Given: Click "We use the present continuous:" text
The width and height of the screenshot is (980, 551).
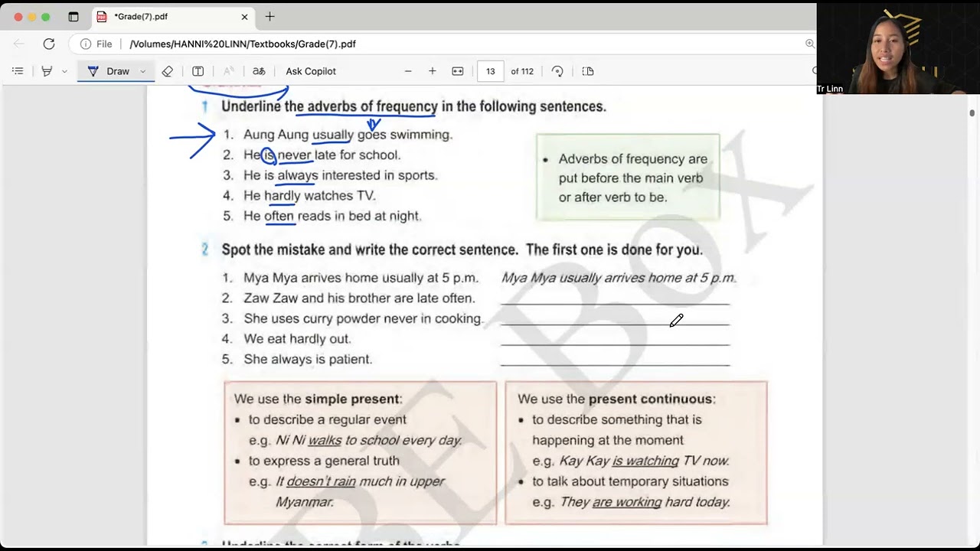Looking at the screenshot, I should [x=616, y=399].
